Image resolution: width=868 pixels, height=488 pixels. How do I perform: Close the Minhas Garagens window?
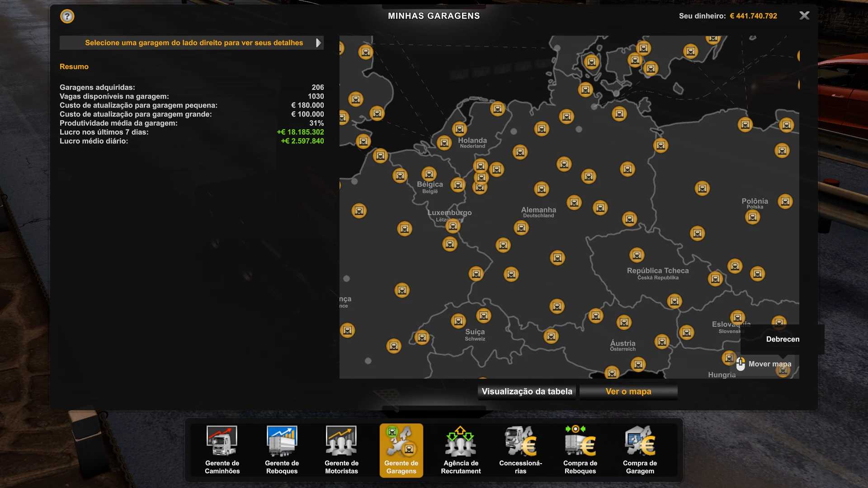click(804, 16)
